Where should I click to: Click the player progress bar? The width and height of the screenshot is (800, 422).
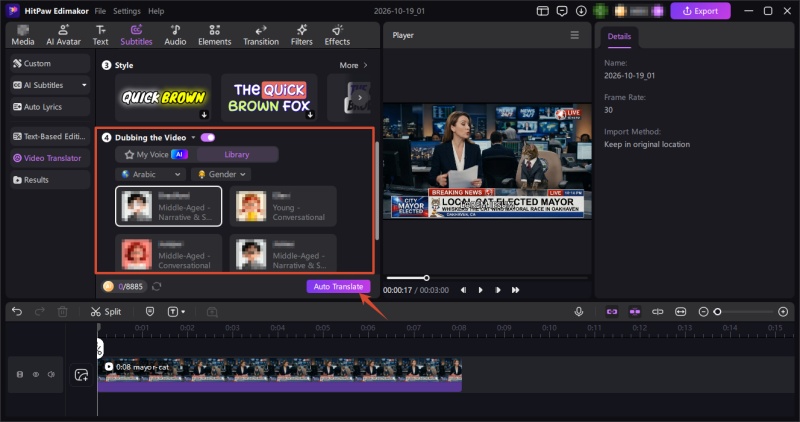[x=487, y=278]
